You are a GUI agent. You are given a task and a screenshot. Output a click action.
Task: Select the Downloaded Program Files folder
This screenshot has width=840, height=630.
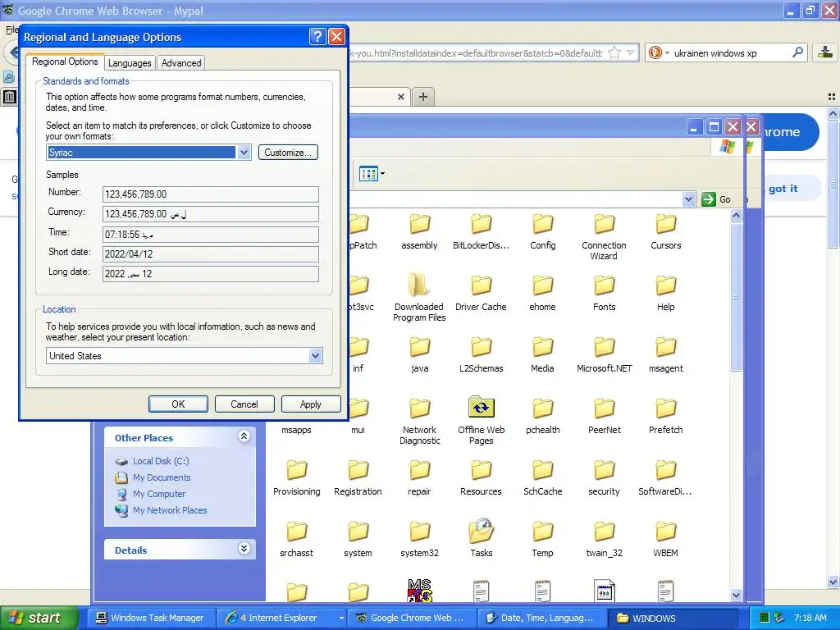[x=419, y=298]
